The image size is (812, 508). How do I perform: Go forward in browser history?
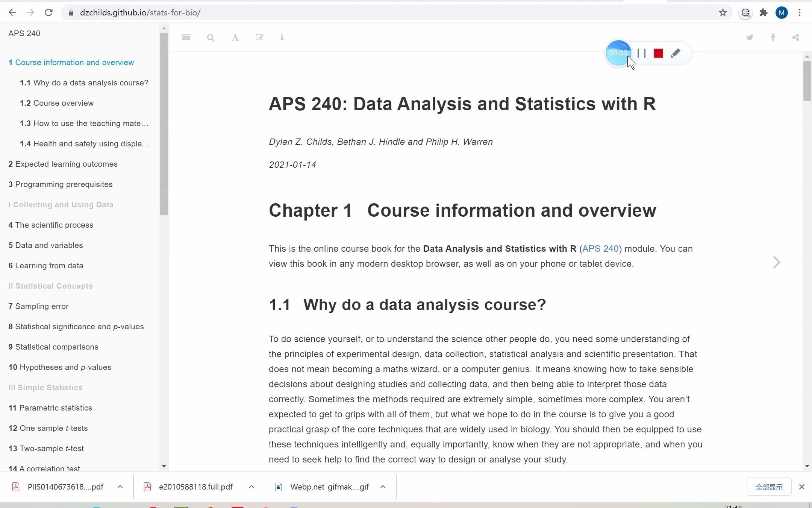(30, 12)
